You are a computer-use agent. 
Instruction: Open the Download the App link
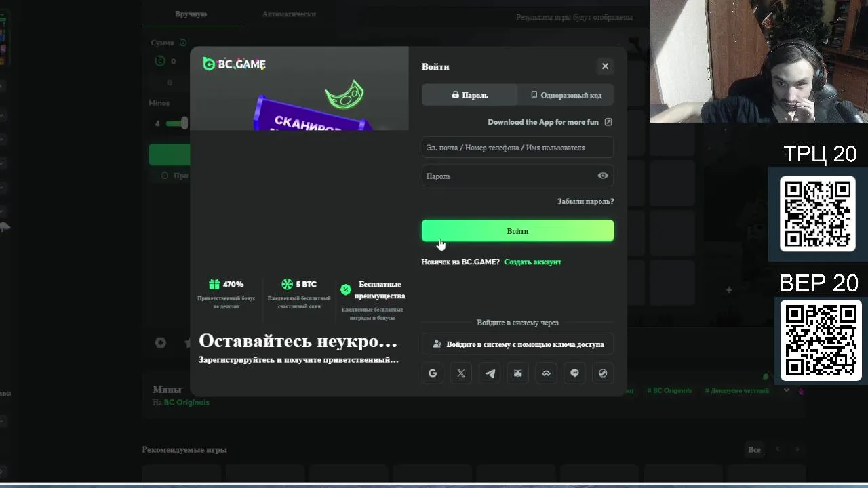(550, 122)
